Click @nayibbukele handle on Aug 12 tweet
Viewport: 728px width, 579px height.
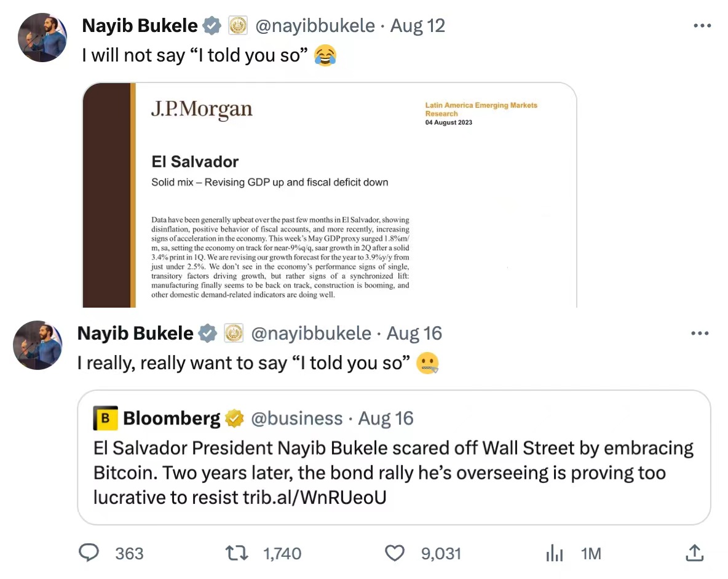click(x=315, y=26)
